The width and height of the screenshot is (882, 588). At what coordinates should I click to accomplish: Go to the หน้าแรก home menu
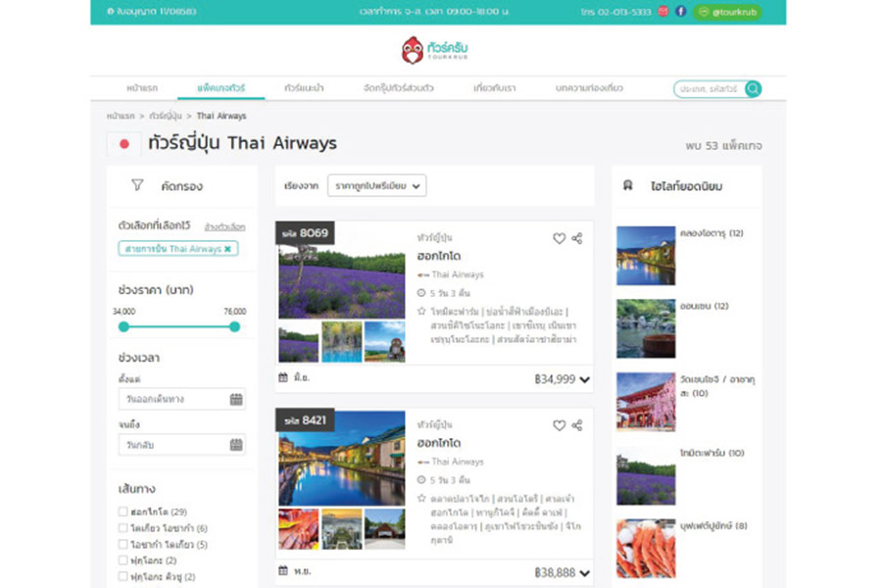142,88
